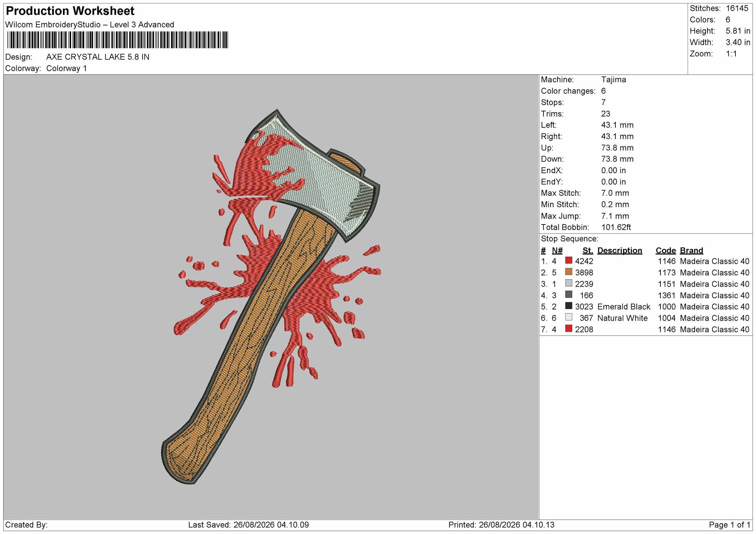756x534 pixels.
Task: Click the 'Brand' column header
Action: tap(692, 251)
